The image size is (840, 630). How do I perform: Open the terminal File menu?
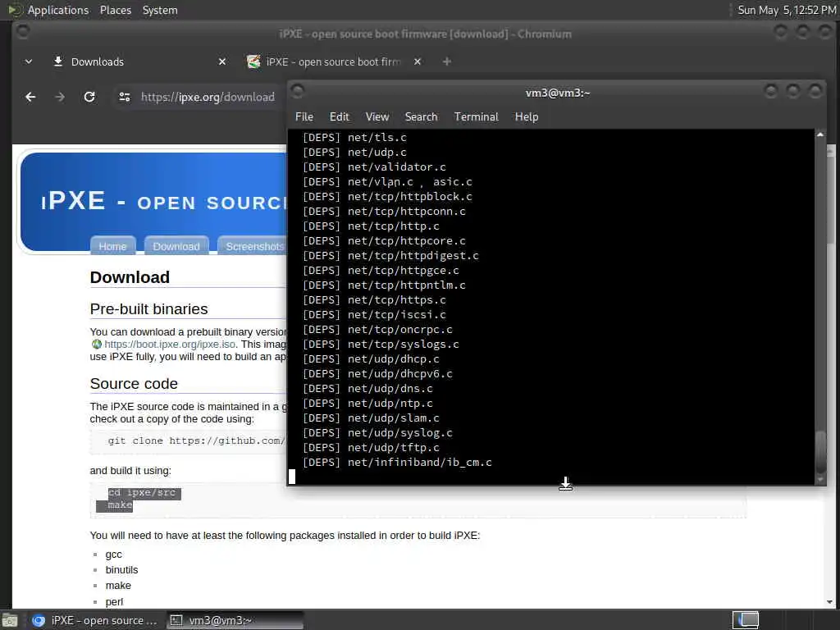pos(304,116)
